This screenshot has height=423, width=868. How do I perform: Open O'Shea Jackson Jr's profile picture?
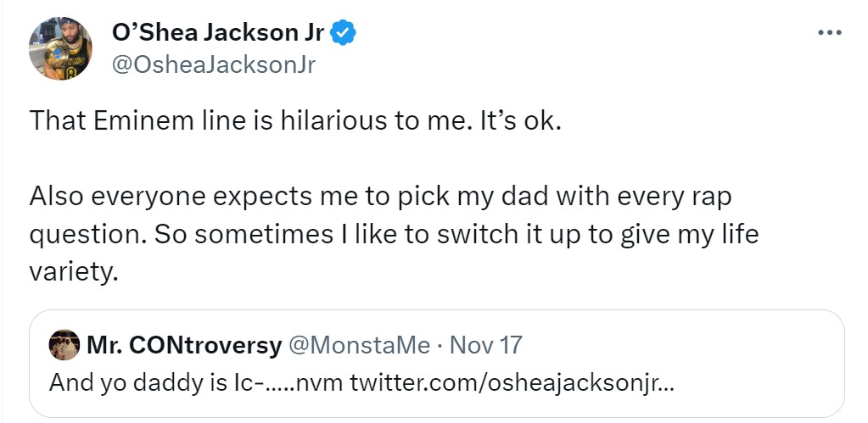click(x=60, y=48)
